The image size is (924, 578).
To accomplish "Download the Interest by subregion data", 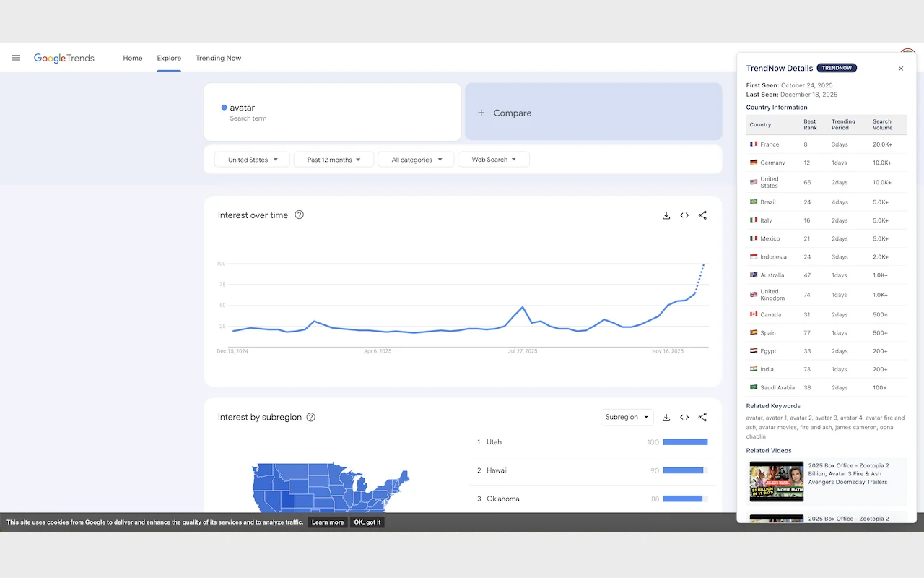I will [666, 417].
